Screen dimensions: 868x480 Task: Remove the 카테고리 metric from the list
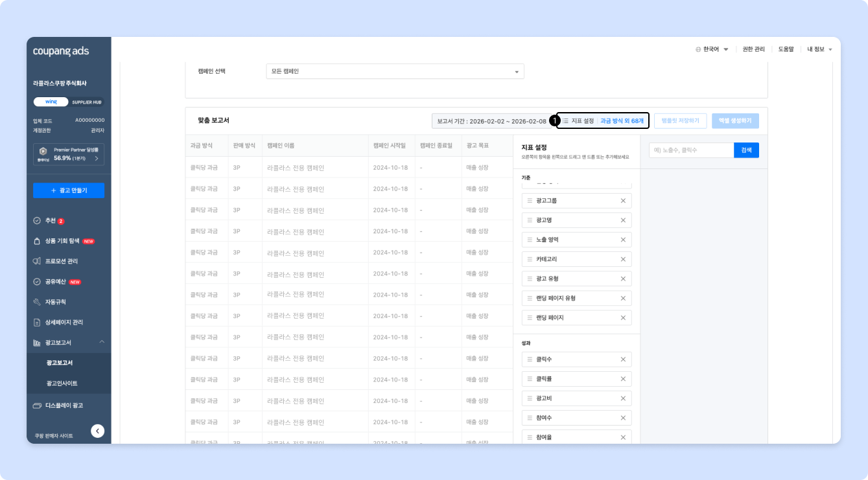click(623, 259)
